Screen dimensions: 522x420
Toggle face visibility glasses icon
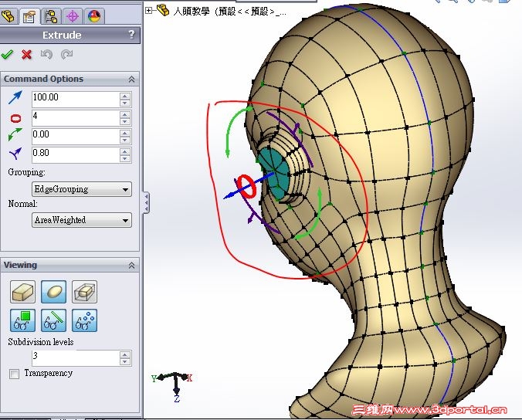(22, 320)
